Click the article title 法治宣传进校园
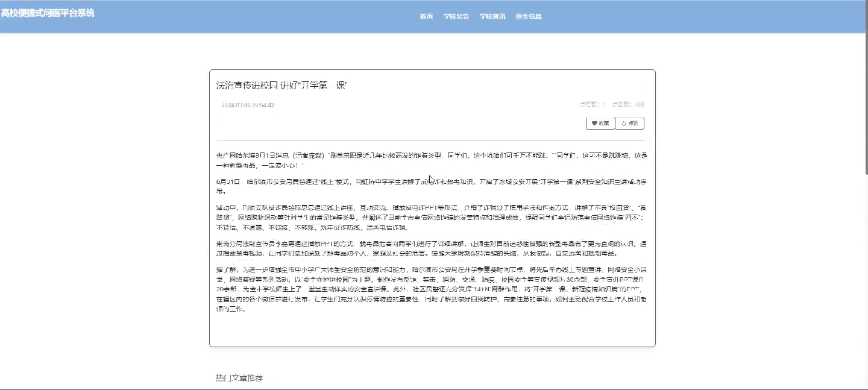Image resolution: width=868 pixels, height=390 pixels. (x=282, y=85)
